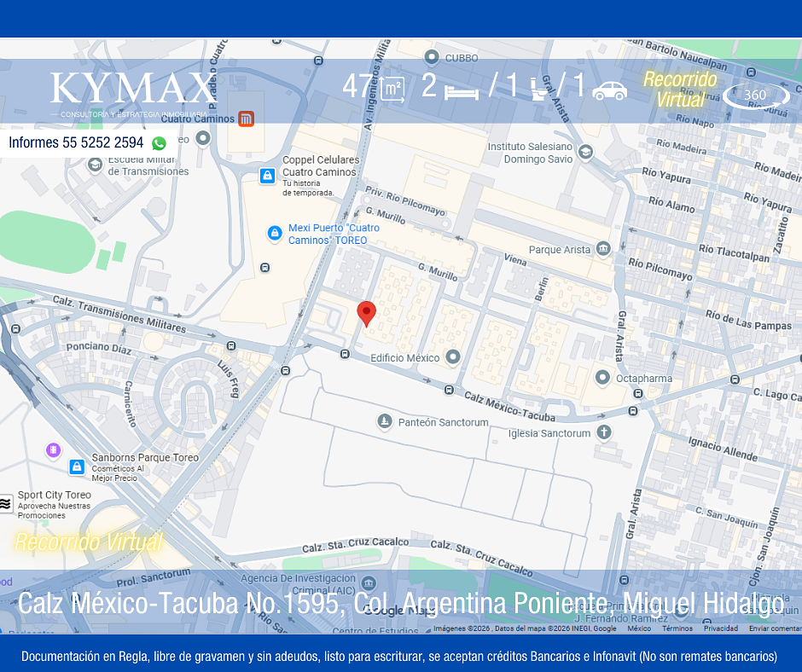Click the 'Ignacio Allende' street label
Screen dimensions: 802x672
tap(723, 448)
